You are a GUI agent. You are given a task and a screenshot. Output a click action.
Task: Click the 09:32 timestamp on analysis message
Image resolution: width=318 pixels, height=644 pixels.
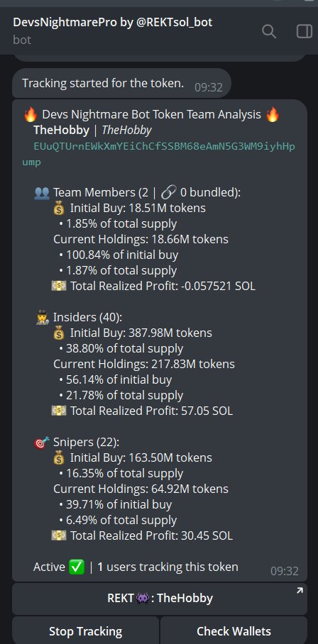coord(285,570)
